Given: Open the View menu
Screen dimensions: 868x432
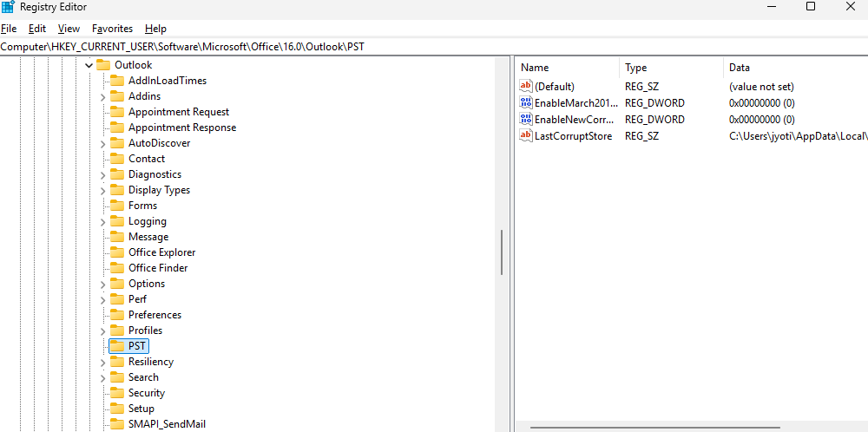Looking at the screenshot, I should 69,29.
